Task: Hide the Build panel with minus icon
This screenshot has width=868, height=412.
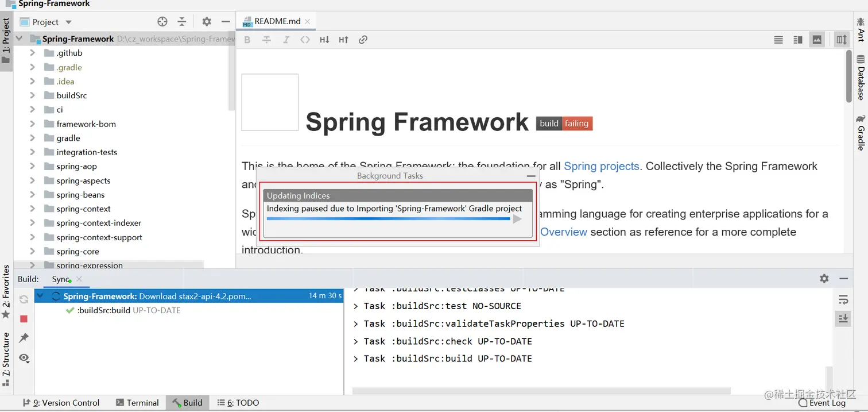Action: point(844,279)
